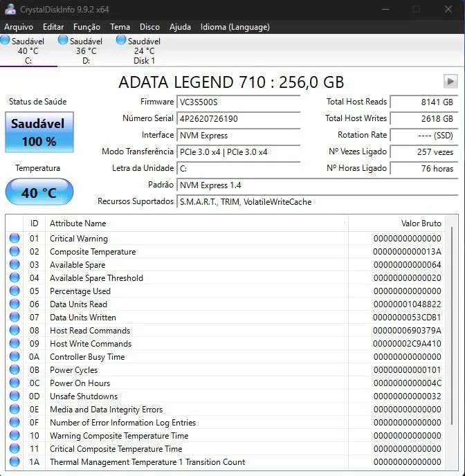The height and width of the screenshot is (476, 465).
Task: Click status icon for Number of Error Information Log Entries
Action: (15, 422)
